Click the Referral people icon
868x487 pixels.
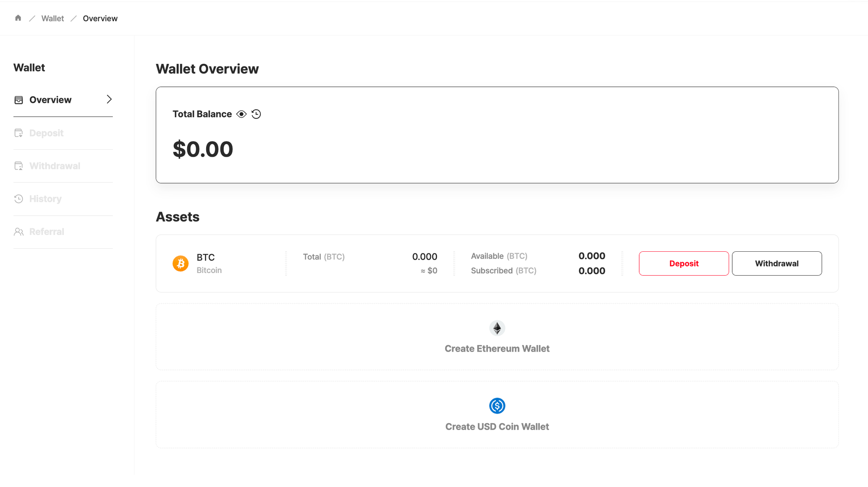pyautogui.click(x=19, y=232)
